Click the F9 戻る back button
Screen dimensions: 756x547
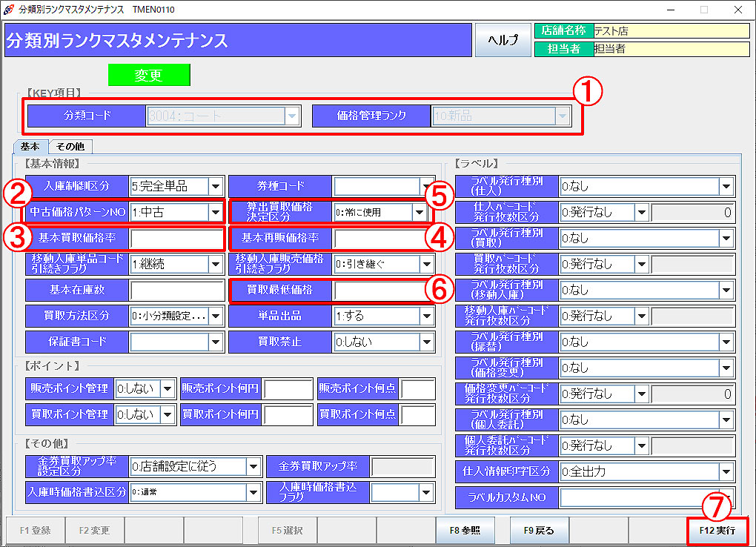(539, 531)
